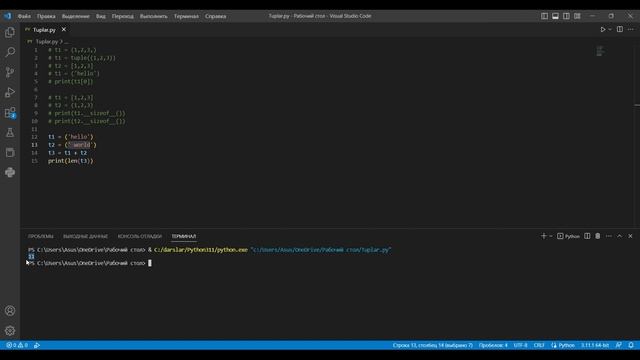The image size is (640, 360).
Task: Open the Search view in activity bar
Action: click(10, 52)
